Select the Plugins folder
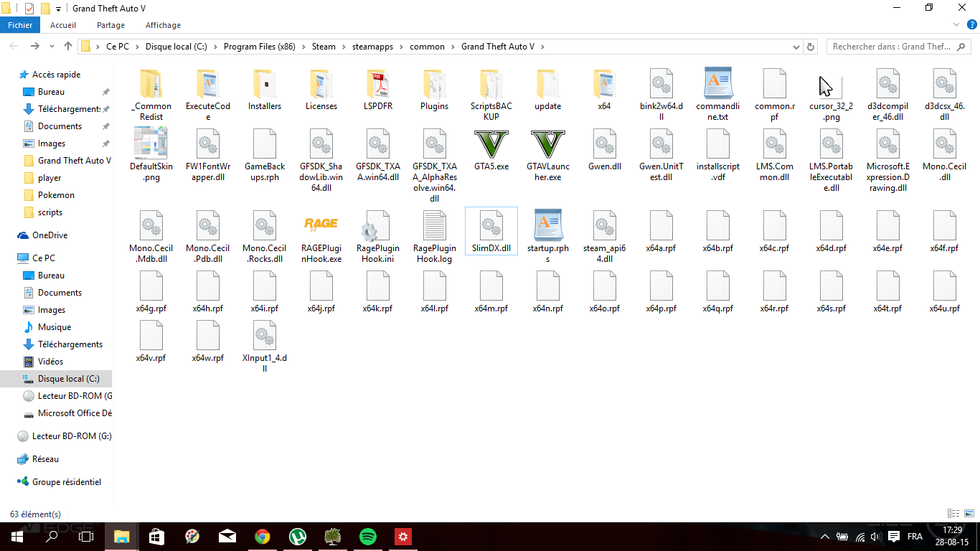This screenshot has width=980, height=551. point(435,84)
